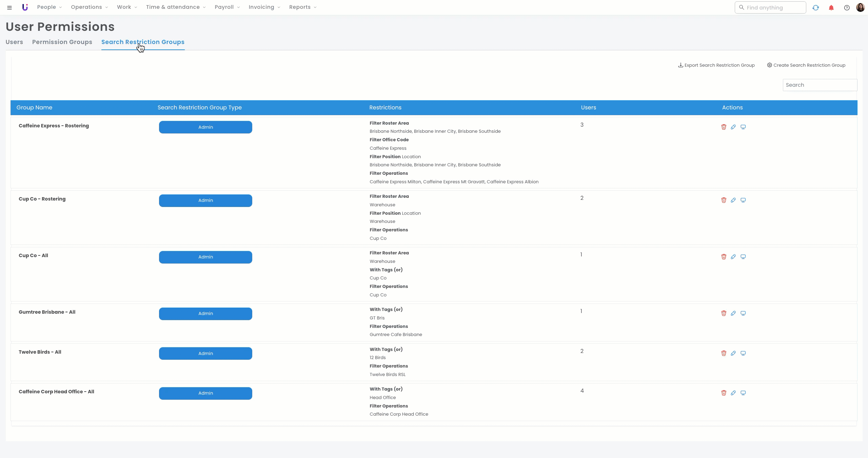Expand the Payroll dropdown menu
The width and height of the screenshot is (868, 458).
(227, 7)
